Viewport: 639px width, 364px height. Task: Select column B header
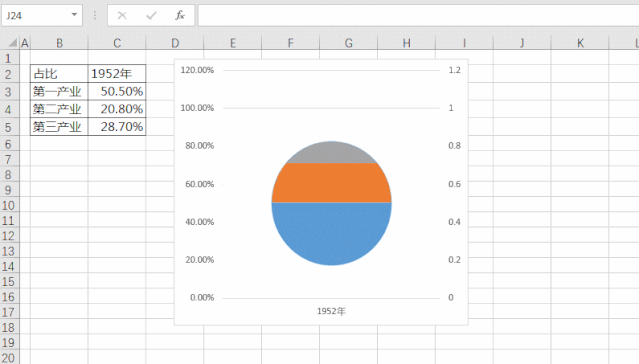[x=59, y=43]
